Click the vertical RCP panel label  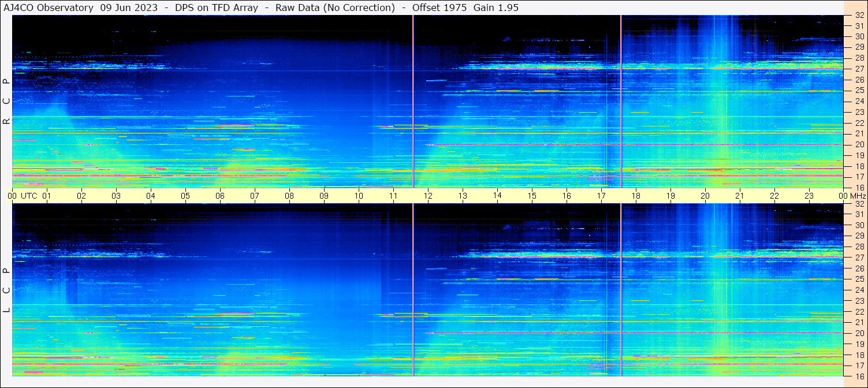pos(6,101)
